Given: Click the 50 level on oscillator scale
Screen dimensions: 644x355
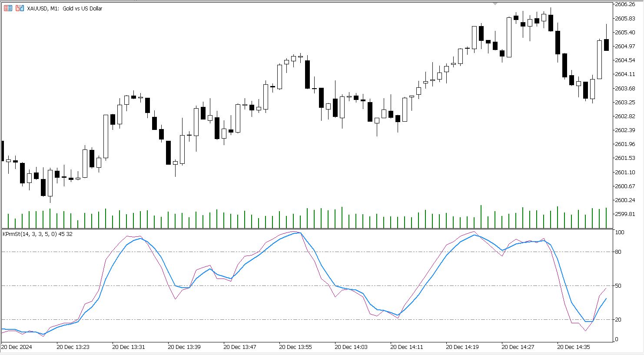Looking at the screenshot, I should pos(618,286).
